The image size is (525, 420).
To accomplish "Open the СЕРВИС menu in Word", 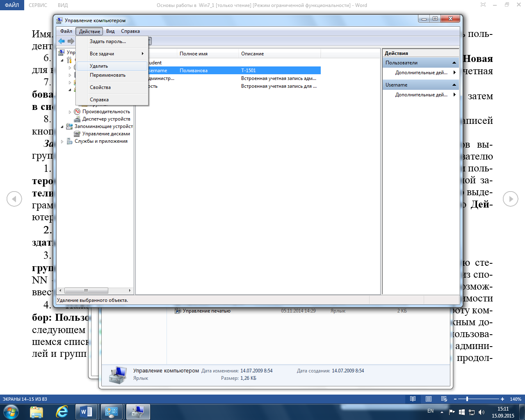I will (x=38, y=5).
